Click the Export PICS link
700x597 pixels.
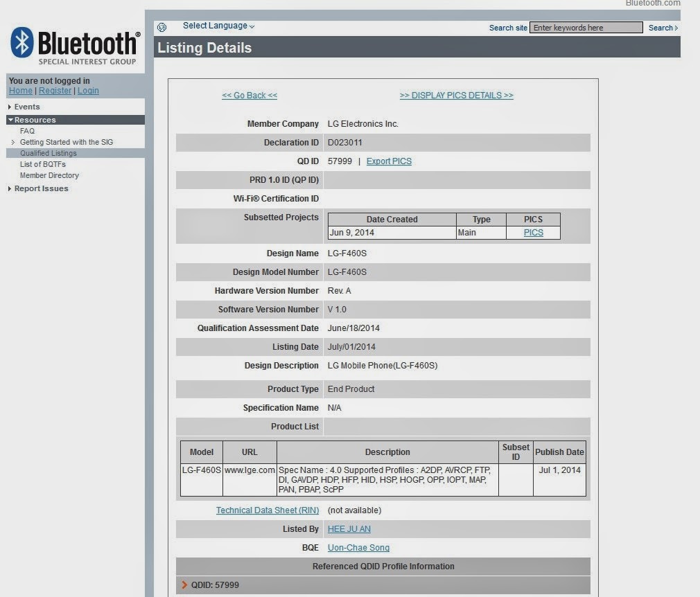tap(389, 161)
